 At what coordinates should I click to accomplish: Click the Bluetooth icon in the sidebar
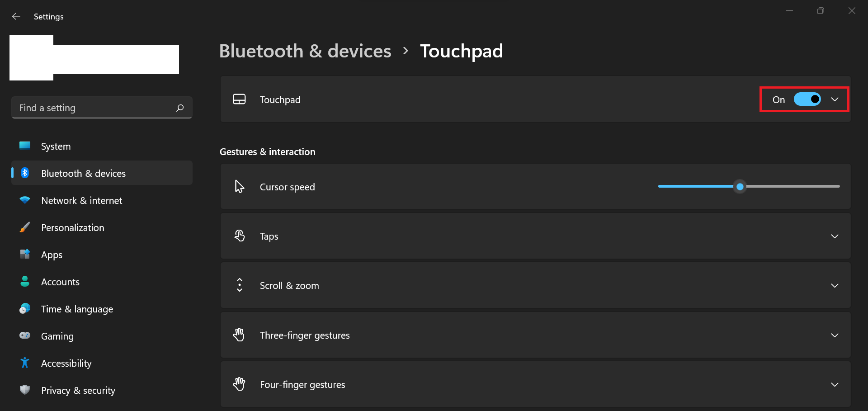(x=25, y=173)
